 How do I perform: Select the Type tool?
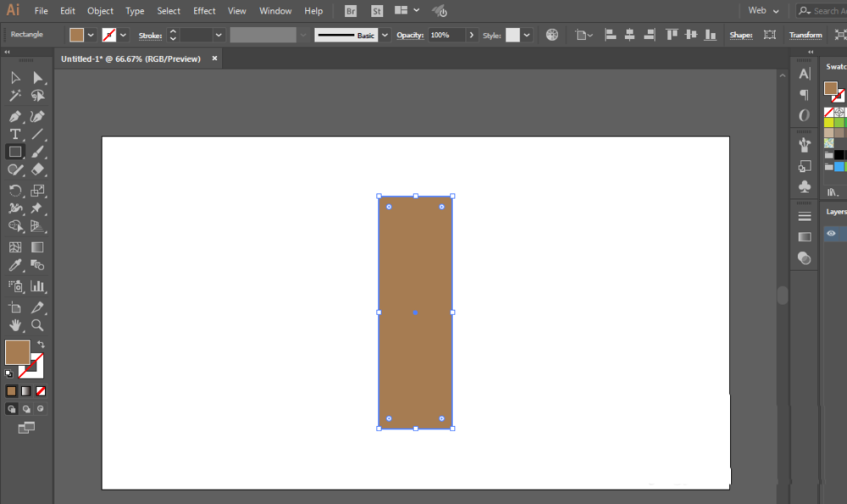click(x=15, y=134)
